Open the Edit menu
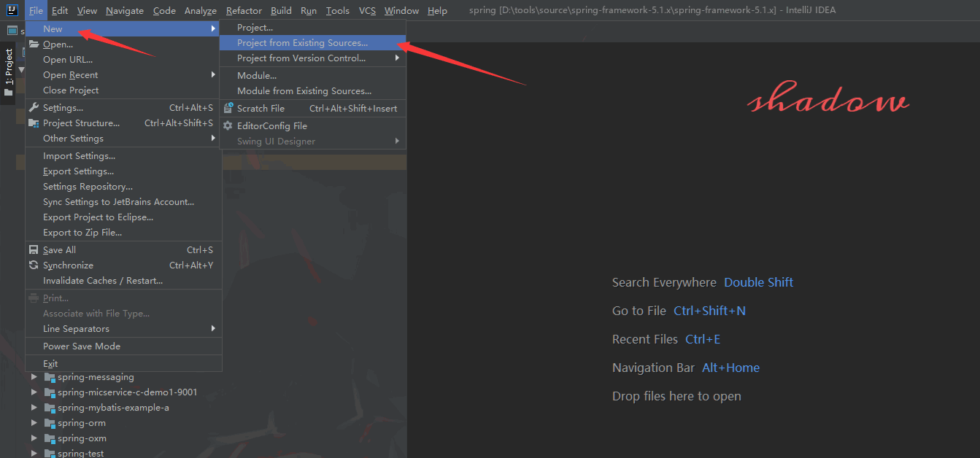 [x=60, y=10]
